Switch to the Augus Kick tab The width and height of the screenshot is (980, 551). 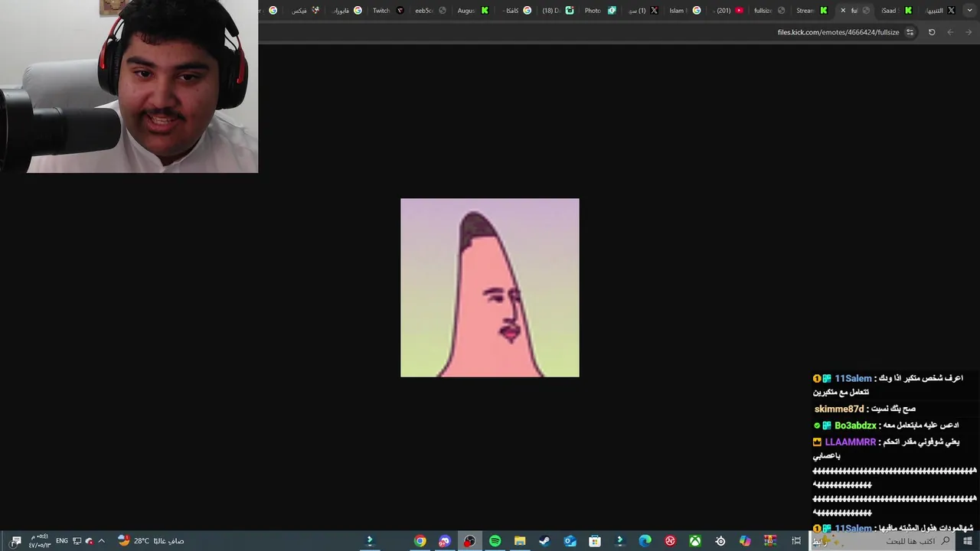pos(472,10)
